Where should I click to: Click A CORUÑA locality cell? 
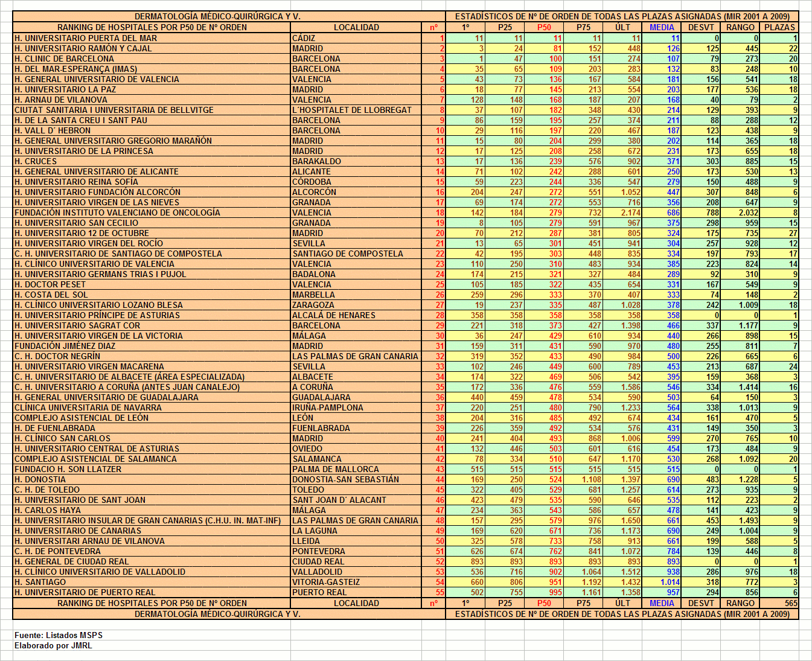(x=356, y=387)
